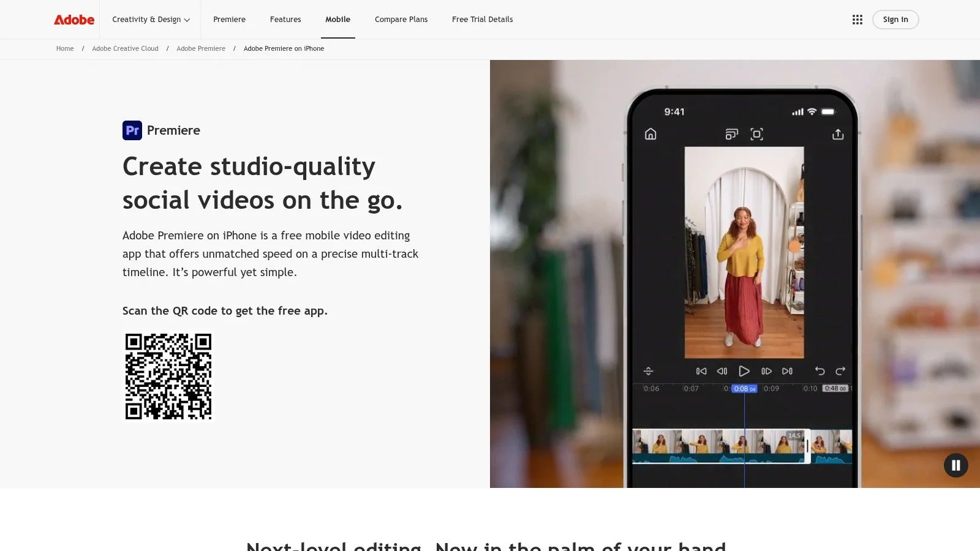This screenshot has width=980, height=551.
Task: Click the video clip strip in timeline
Action: (720, 446)
